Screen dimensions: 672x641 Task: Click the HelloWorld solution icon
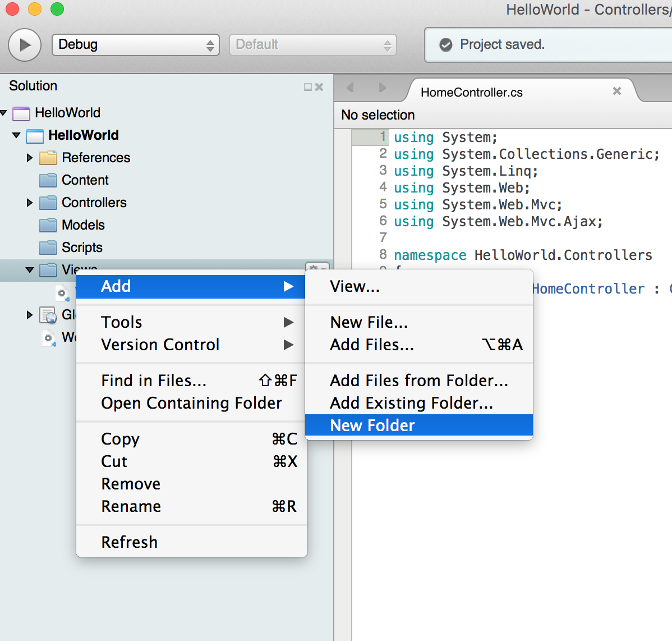tap(21, 113)
